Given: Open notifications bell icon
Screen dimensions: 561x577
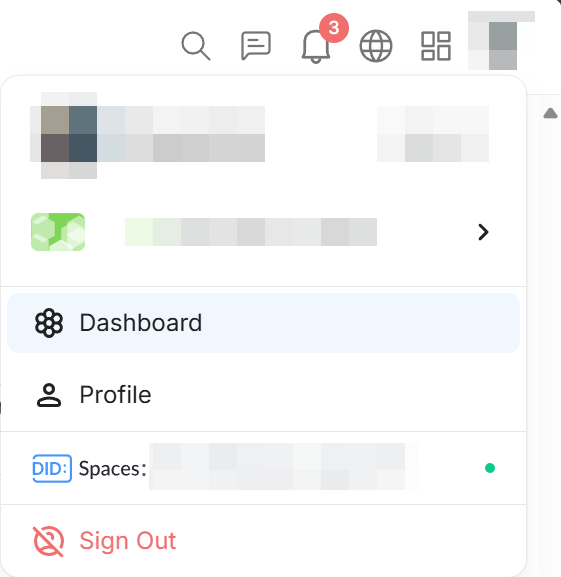Looking at the screenshot, I should coord(316,46).
